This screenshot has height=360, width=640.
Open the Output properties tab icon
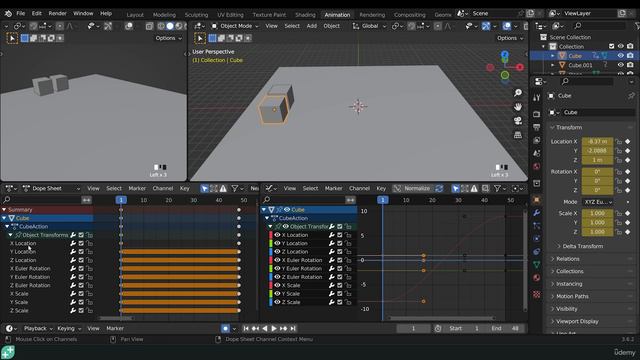(537, 127)
